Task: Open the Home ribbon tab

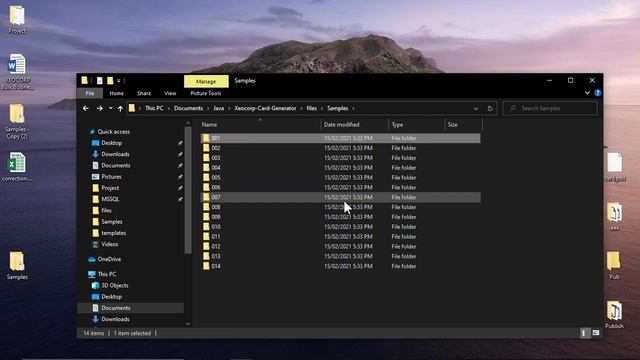Action: coord(116,93)
